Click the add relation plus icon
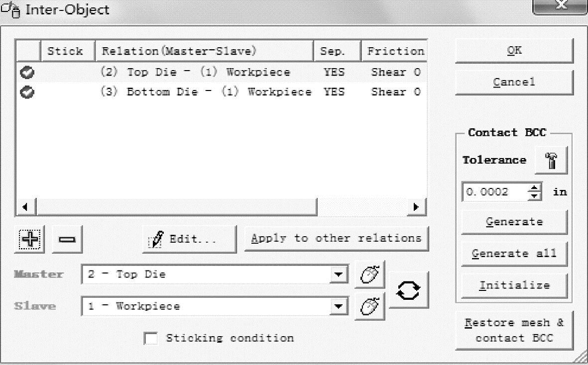 tap(30, 239)
